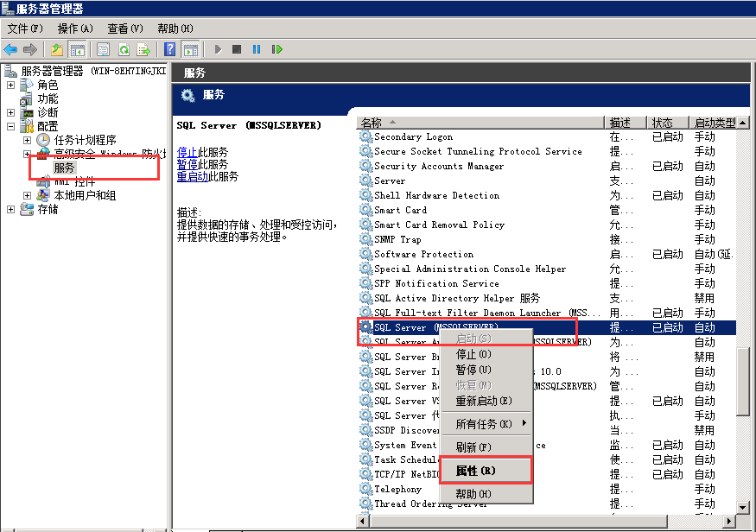This screenshot has width=756, height=532.
Task: Select 服务 in the configuration tree
Action: [x=64, y=168]
